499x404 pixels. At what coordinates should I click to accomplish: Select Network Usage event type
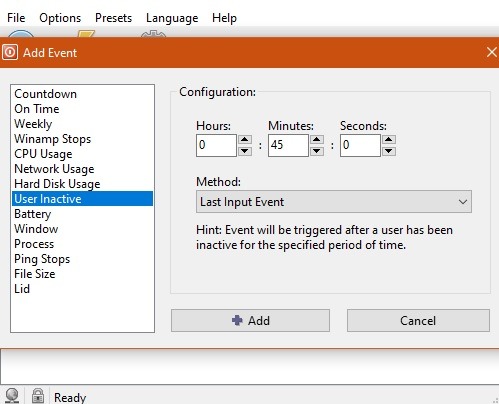pyautogui.click(x=82, y=169)
